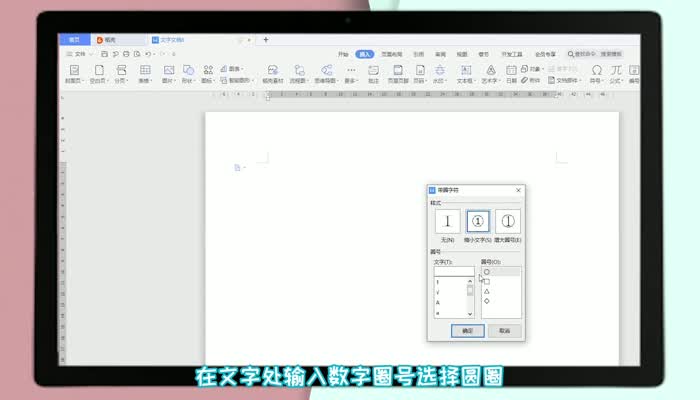Viewport: 700px width, 400px height.
Task: Click the command search box in the ribbon
Action: (x=595, y=54)
